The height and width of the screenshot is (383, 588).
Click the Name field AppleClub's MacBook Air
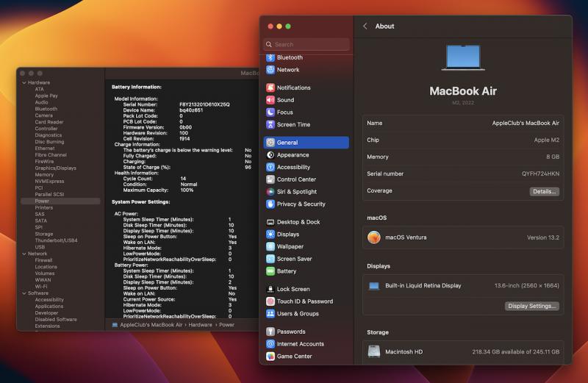526,123
